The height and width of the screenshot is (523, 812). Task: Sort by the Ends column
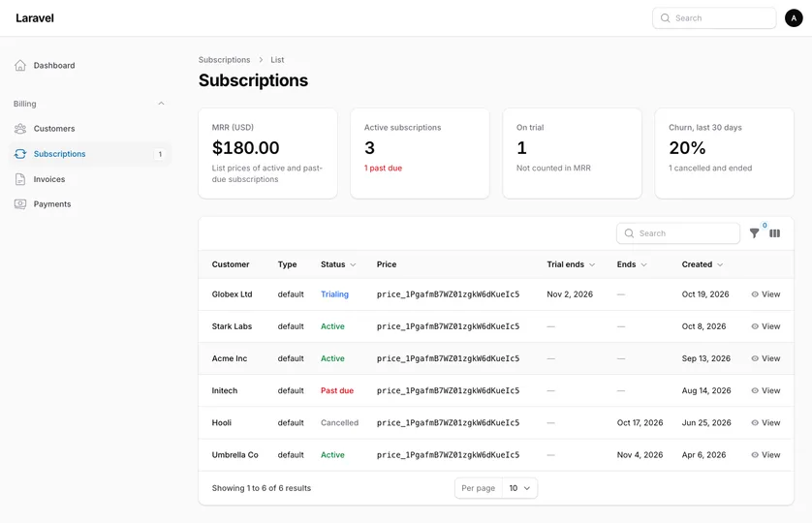(x=632, y=264)
